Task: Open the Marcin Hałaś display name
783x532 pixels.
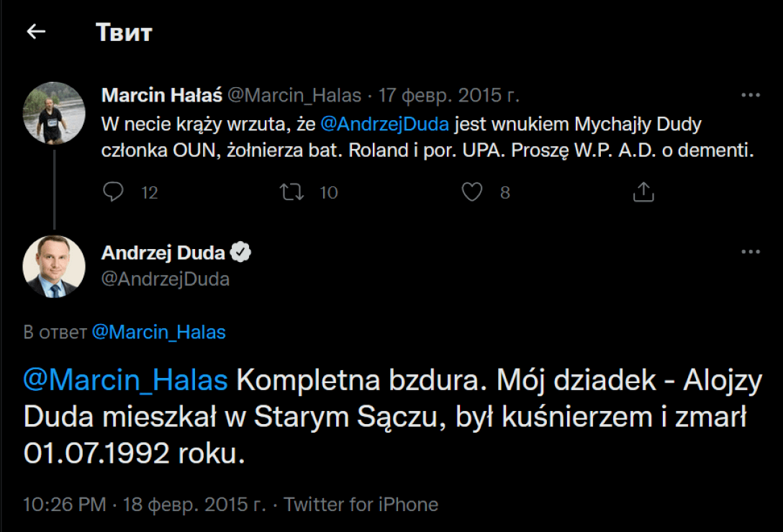Action: 162,95
